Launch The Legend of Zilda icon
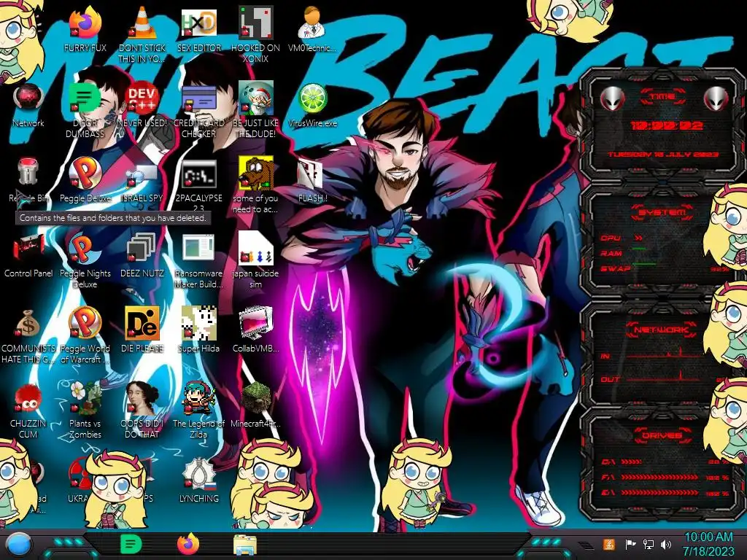Viewport: 747px width, 560px height. coord(198,399)
